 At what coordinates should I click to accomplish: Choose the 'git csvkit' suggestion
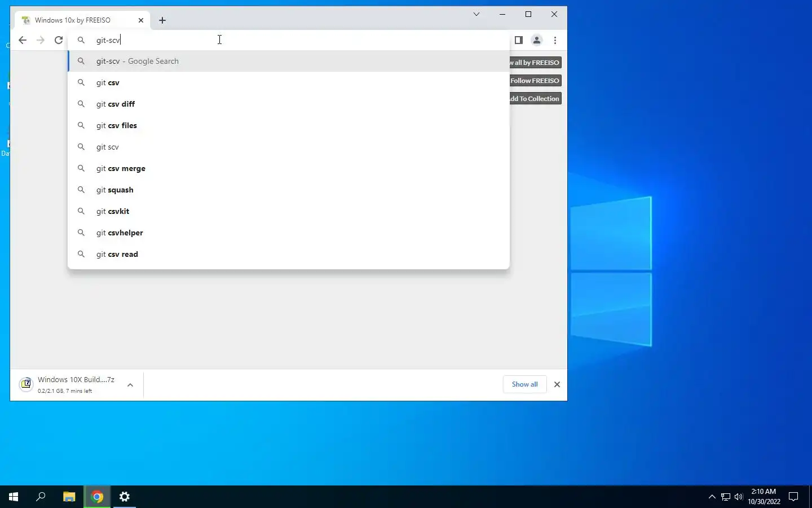(289, 211)
